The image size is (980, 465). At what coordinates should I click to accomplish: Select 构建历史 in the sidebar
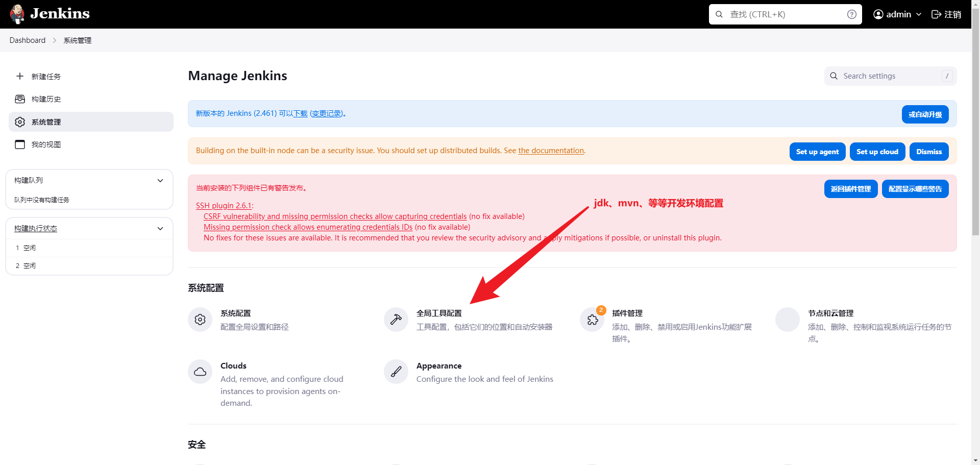pyautogui.click(x=91, y=99)
